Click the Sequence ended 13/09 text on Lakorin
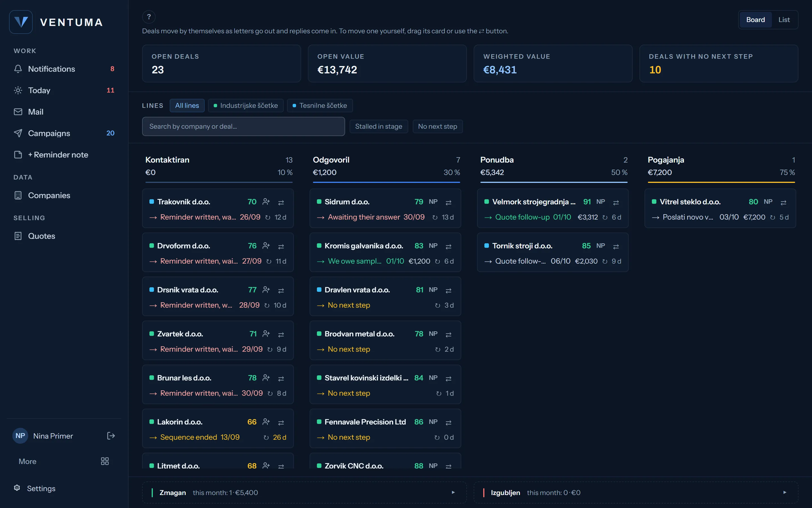812x508 pixels. [x=200, y=437]
